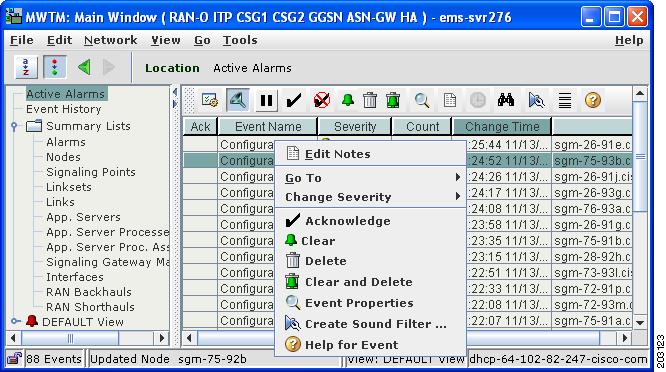
Task: Pause the alarm table updates
Action: pos(266,101)
